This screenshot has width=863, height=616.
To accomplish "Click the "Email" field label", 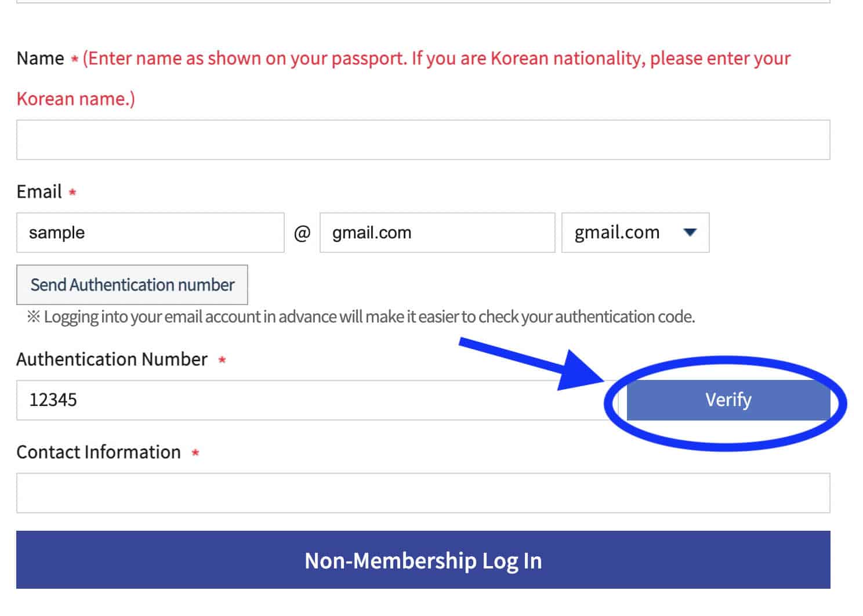I will point(39,192).
